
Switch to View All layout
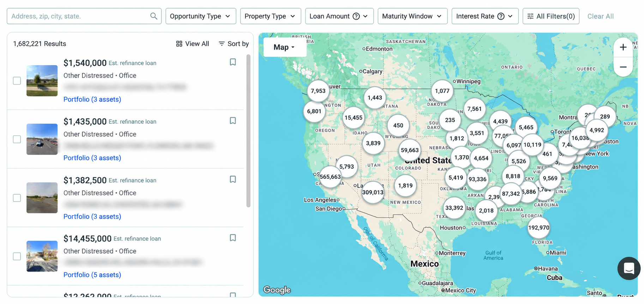tap(193, 44)
